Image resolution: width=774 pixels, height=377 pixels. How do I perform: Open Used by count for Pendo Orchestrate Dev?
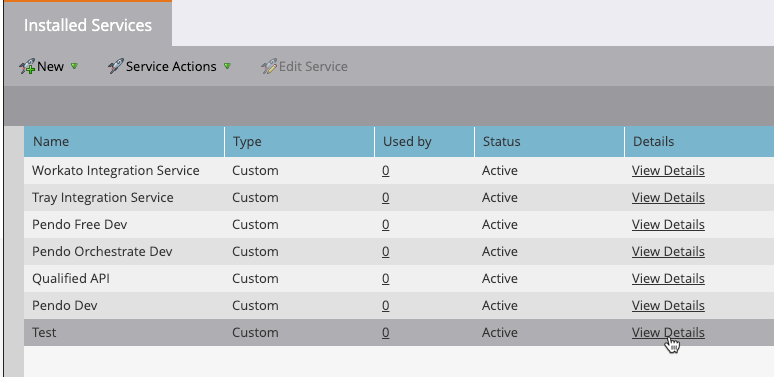coord(386,252)
